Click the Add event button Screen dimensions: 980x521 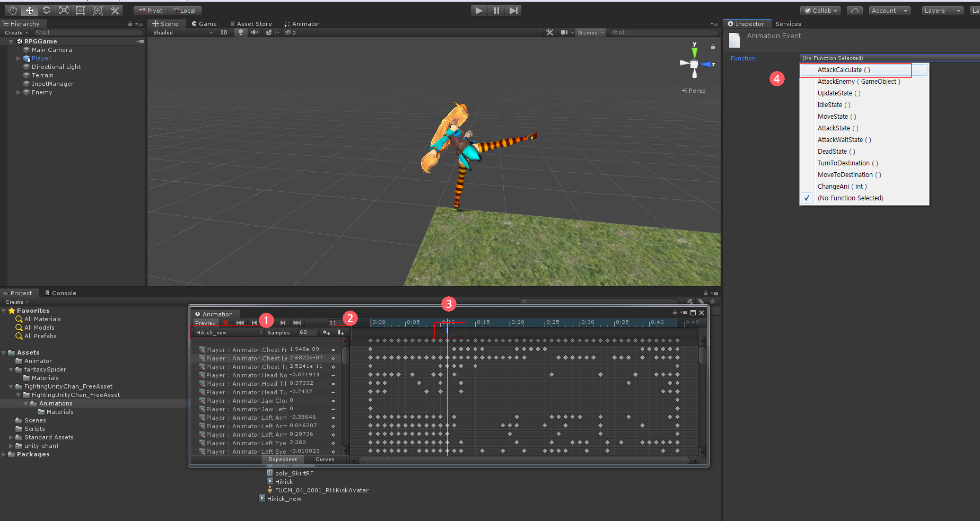click(x=340, y=333)
